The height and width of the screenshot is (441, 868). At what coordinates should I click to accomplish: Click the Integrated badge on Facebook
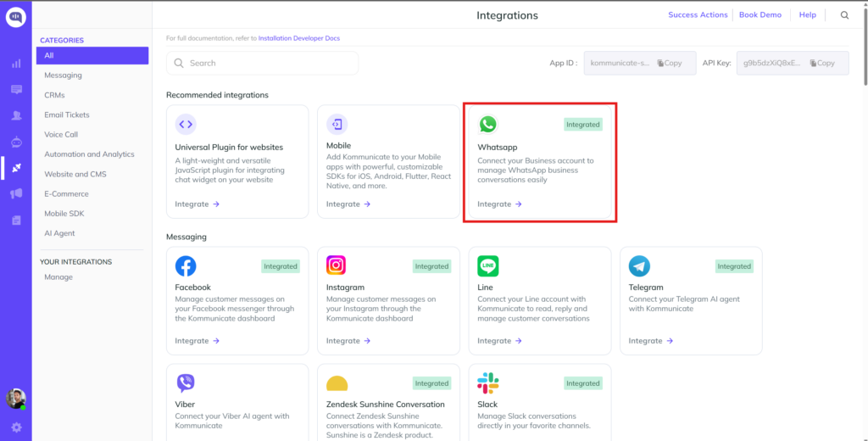coord(281,266)
